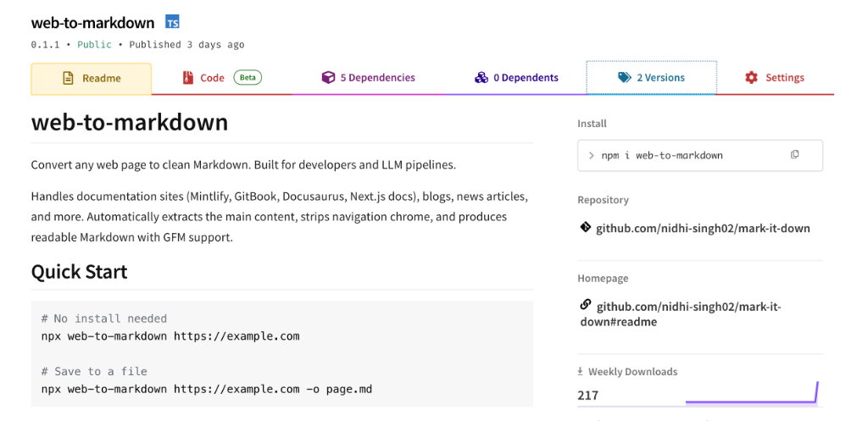Click the Code tab file icon
The height and width of the screenshot is (421, 868).
[188, 77]
